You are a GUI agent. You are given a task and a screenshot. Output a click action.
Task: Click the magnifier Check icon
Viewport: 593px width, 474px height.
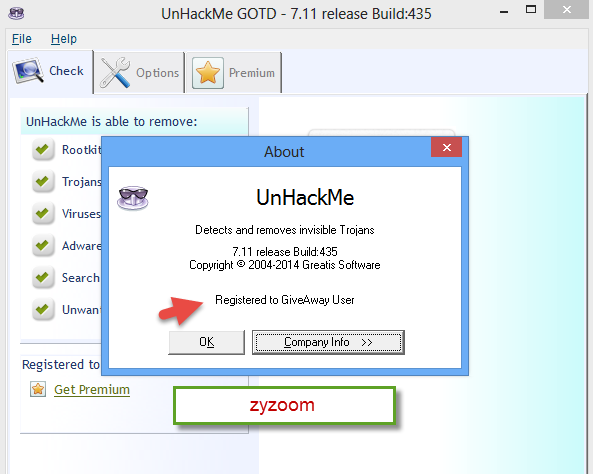[x=28, y=70]
